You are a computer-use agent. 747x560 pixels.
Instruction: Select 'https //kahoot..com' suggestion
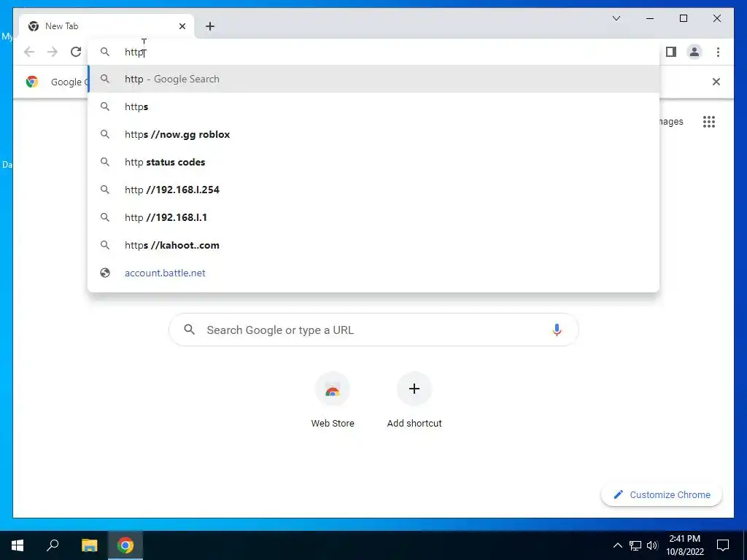(374, 245)
